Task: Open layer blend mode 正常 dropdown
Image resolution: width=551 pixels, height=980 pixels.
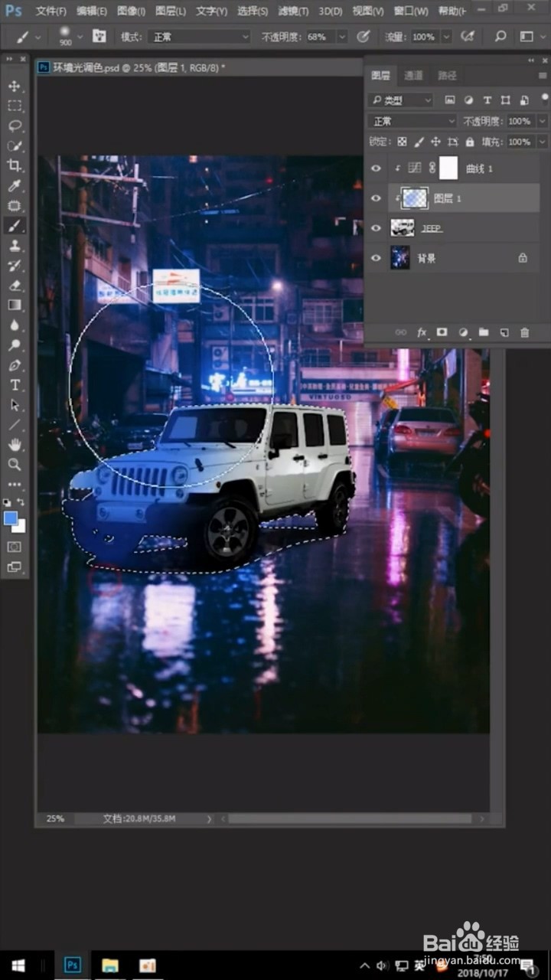Action: point(413,121)
